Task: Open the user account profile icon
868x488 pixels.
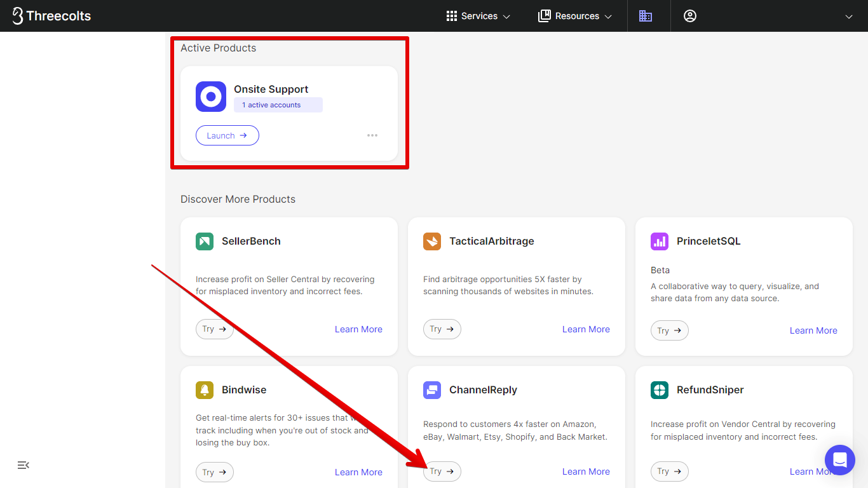Action: pos(690,16)
